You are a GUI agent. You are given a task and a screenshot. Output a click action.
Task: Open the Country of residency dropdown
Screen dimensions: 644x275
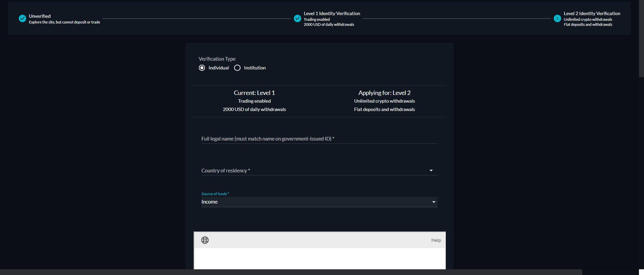pyautogui.click(x=319, y=170)
